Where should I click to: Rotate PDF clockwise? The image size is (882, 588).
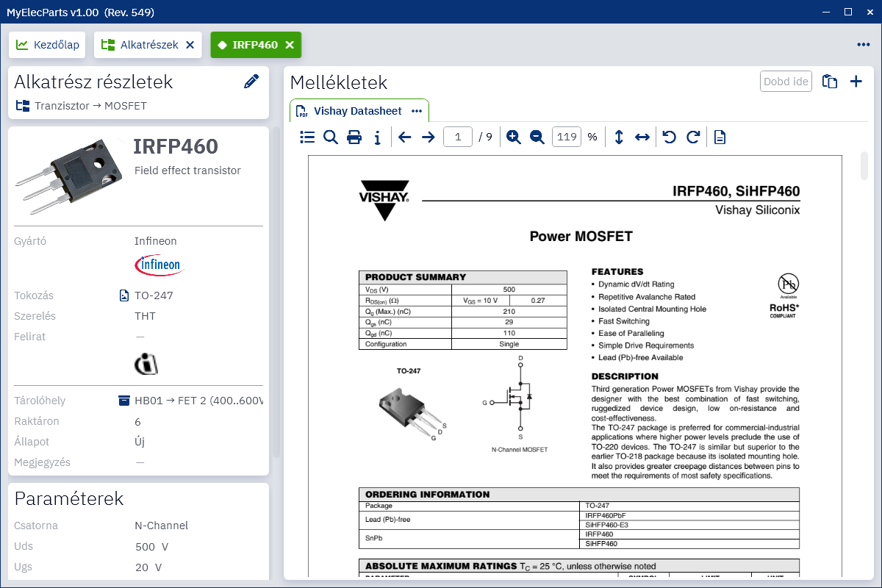tap(692, 137)
